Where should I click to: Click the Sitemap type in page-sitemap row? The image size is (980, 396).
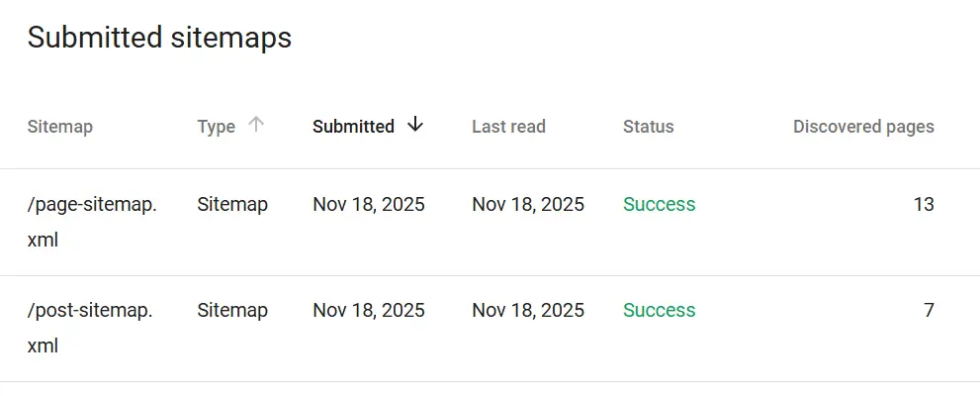coord(231,205)
